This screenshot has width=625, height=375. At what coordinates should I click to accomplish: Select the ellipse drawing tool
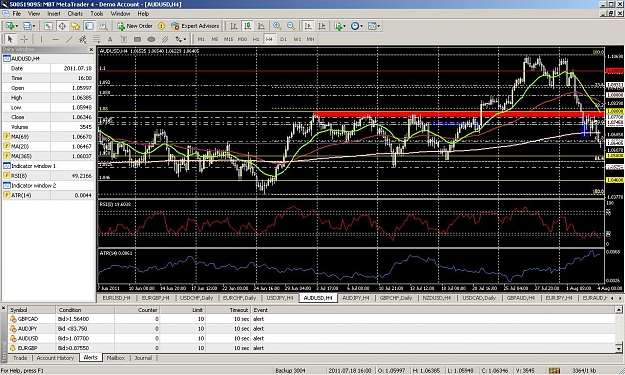(x=151, y=39)
